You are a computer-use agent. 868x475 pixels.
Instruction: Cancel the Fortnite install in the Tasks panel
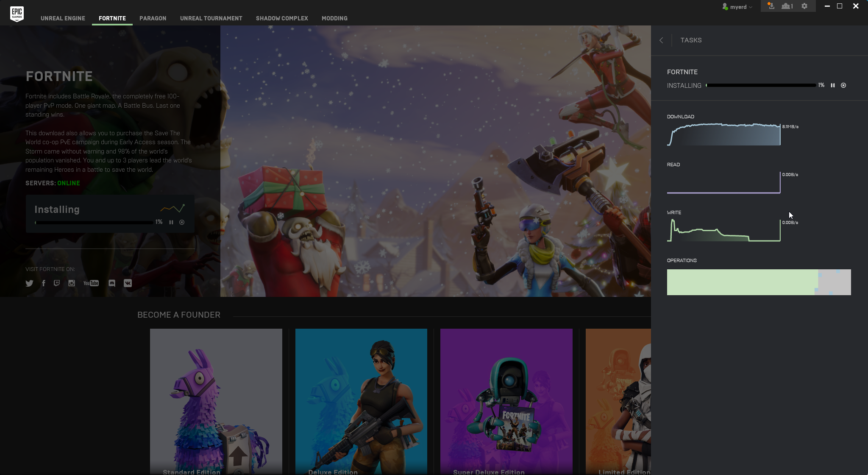point(843,85)
